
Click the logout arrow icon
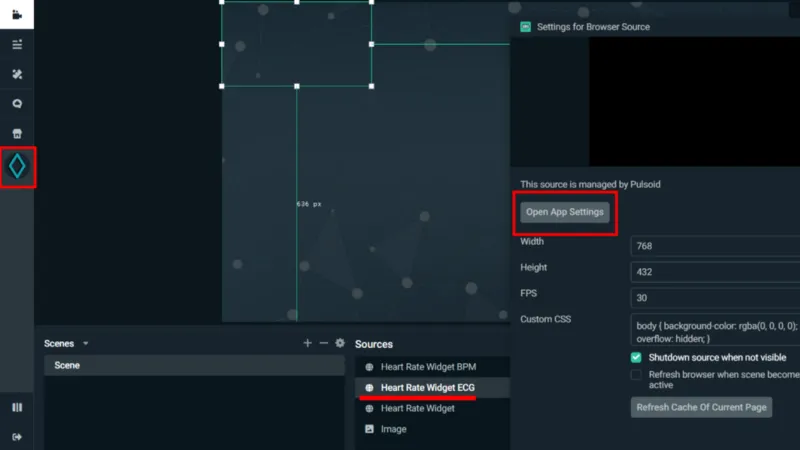click(x=17, y=437)
